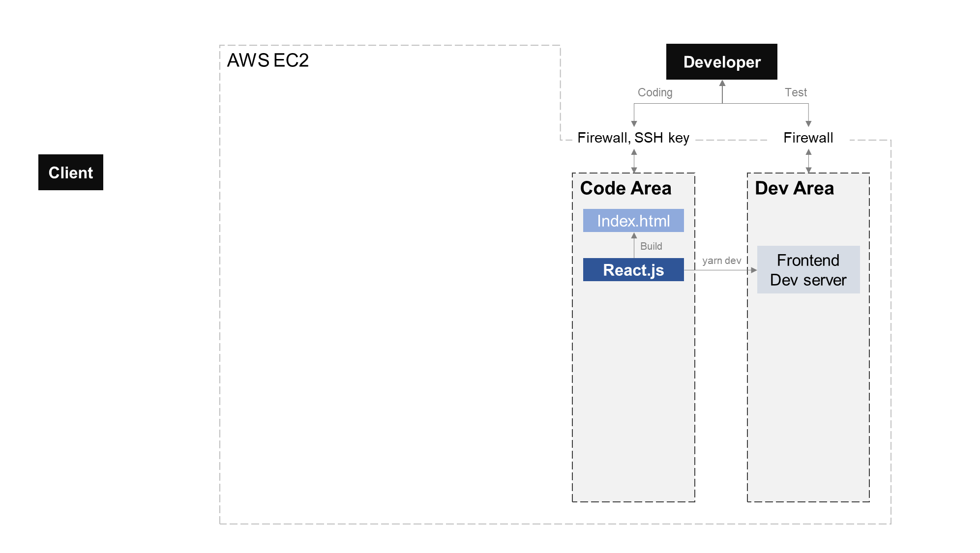Click the Test arrow label
This screenshot has height=553, width=980.
[x=796, y=92]
